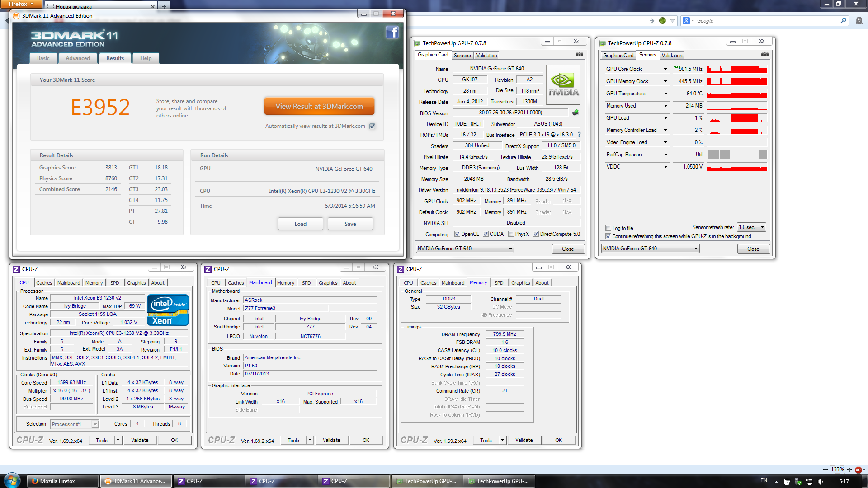Image resolution: width=868 pixels, height=488 pixels.
Task: Switch to the Advanced tab in 3DMark
Action: coord(78,58)
